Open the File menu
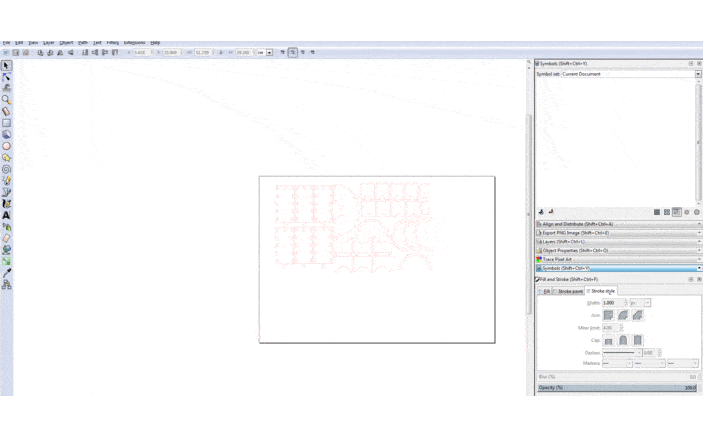 6,43
